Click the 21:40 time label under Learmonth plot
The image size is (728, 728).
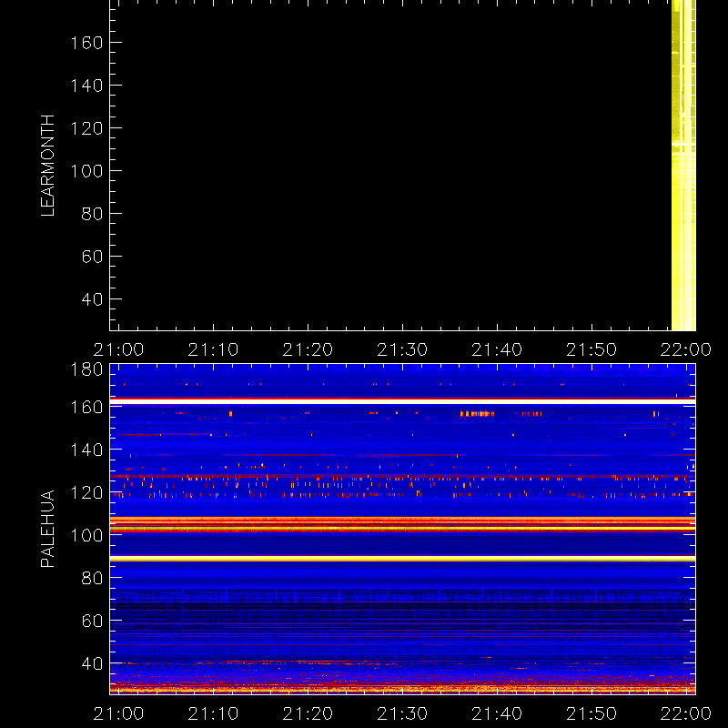point(497,349)
